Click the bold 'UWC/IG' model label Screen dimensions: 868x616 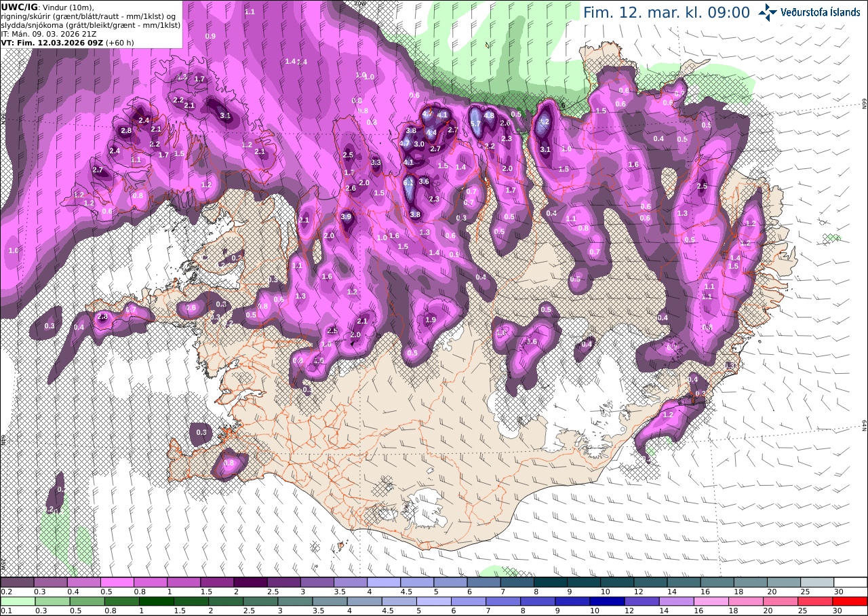(19, 7)
